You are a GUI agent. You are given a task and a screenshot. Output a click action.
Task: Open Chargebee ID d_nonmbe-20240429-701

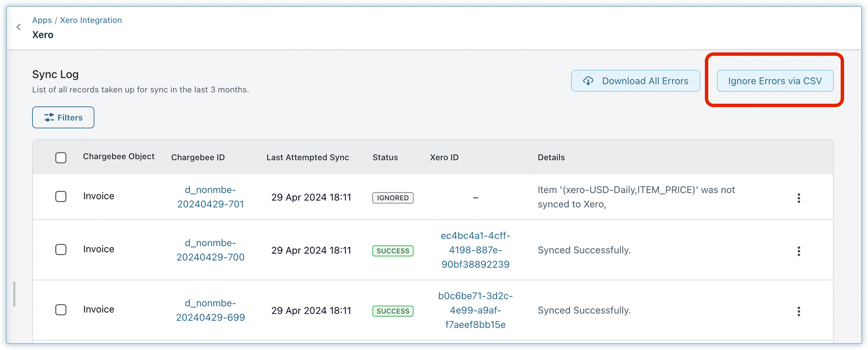(x=210, y=197)
